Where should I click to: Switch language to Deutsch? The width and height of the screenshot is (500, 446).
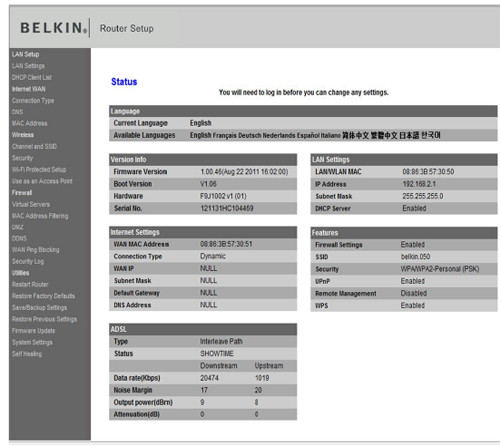coord(250,135)
